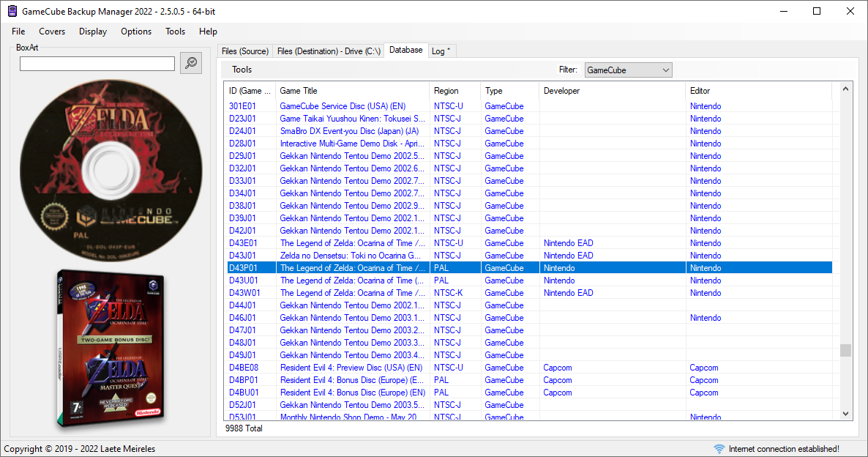The width and height of the screenshot is (868, 457).
Task: Open the Covers menu
Action: tap(52, 31)
